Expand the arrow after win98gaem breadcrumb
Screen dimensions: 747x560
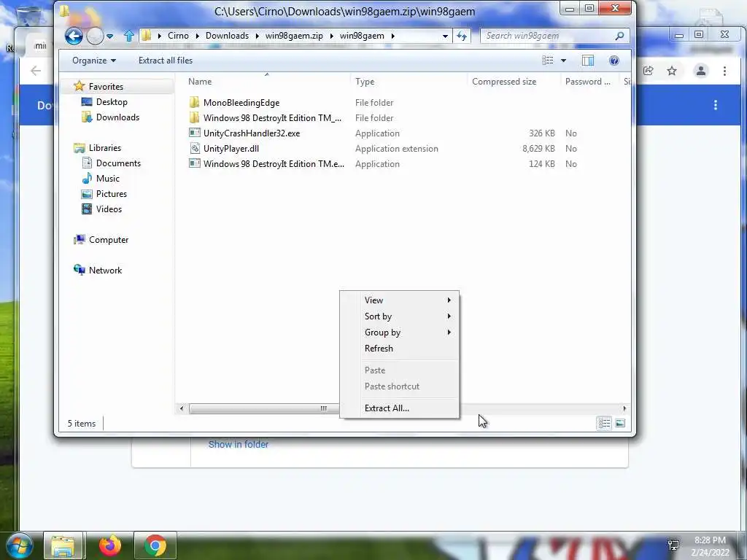[393, 36]
